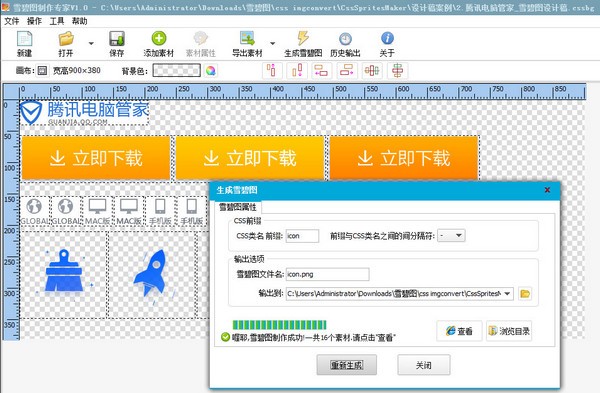This screenshot has height=393, width=600.
Task: Open a project with the 打开 folder icon
Action: (x=66, y=39)
